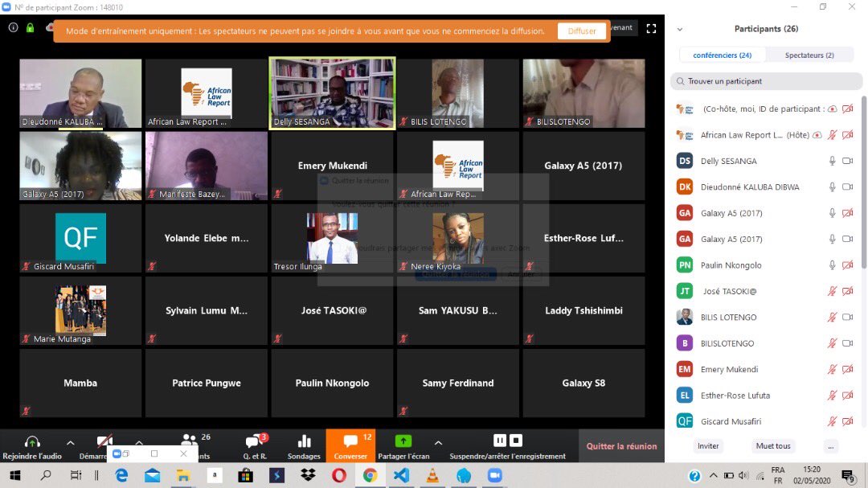Screen dimensions: 868x488
Task: Unmute Emery Mukendi in participant list
Action: [832, 369]
